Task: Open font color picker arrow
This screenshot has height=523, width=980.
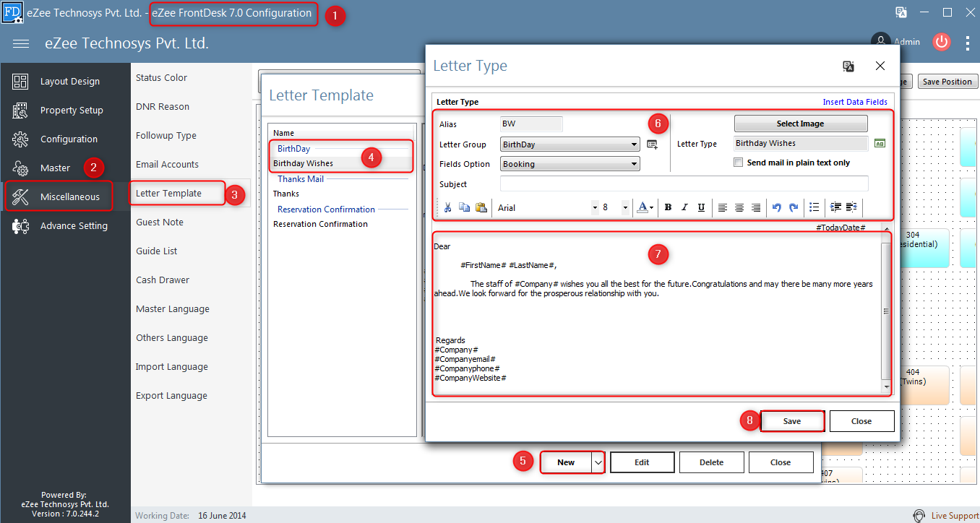Action: (x=651, y=208)
